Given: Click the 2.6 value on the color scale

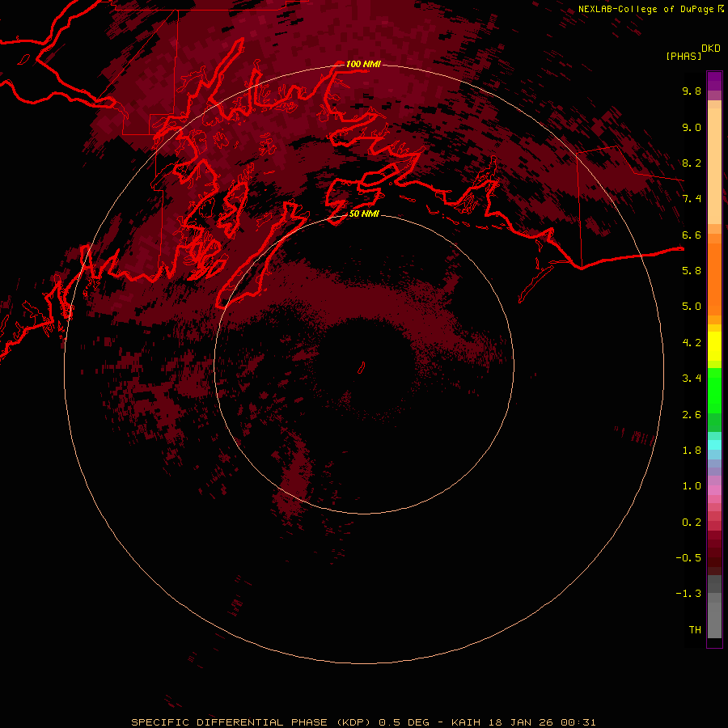Looking at the screenshot, I should [x=692, y=415].
